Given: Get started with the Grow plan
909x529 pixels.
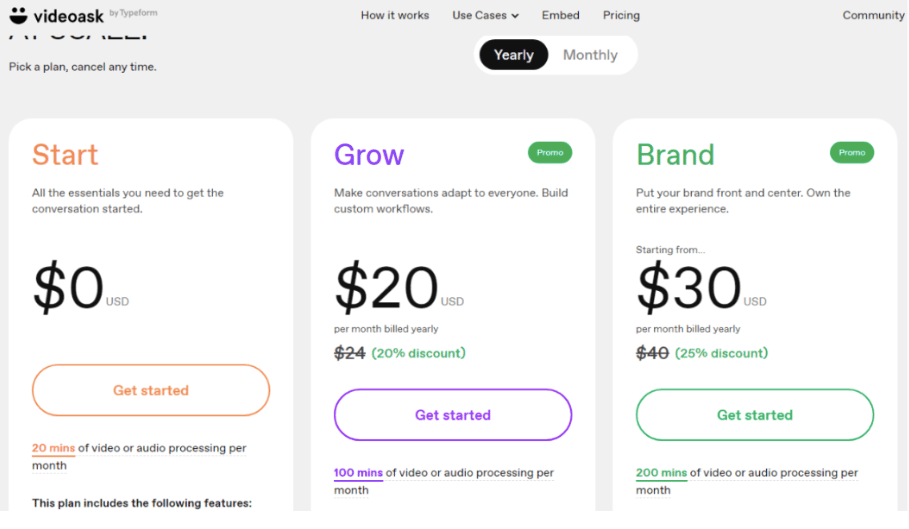Looking at the screenshot, I should (453, 415).
